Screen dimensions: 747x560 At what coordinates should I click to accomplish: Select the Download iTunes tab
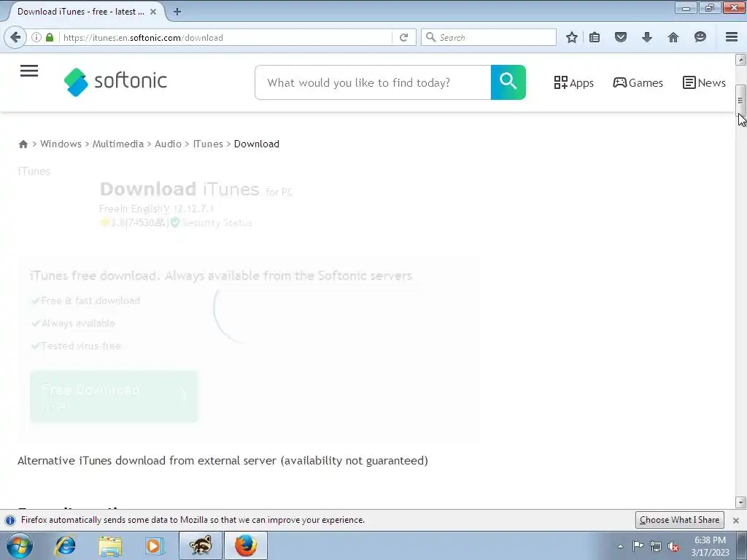[x=81, y=12]
